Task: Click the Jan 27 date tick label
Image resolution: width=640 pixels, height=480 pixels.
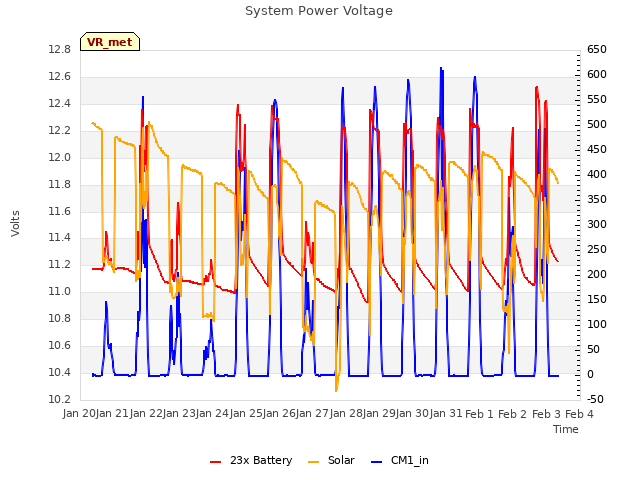Action: pyautogui.click(x=312, y=414)
